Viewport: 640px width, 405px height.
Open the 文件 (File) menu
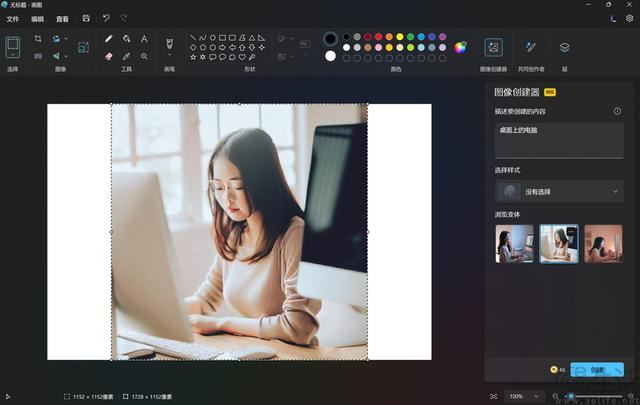pos(13,18)
